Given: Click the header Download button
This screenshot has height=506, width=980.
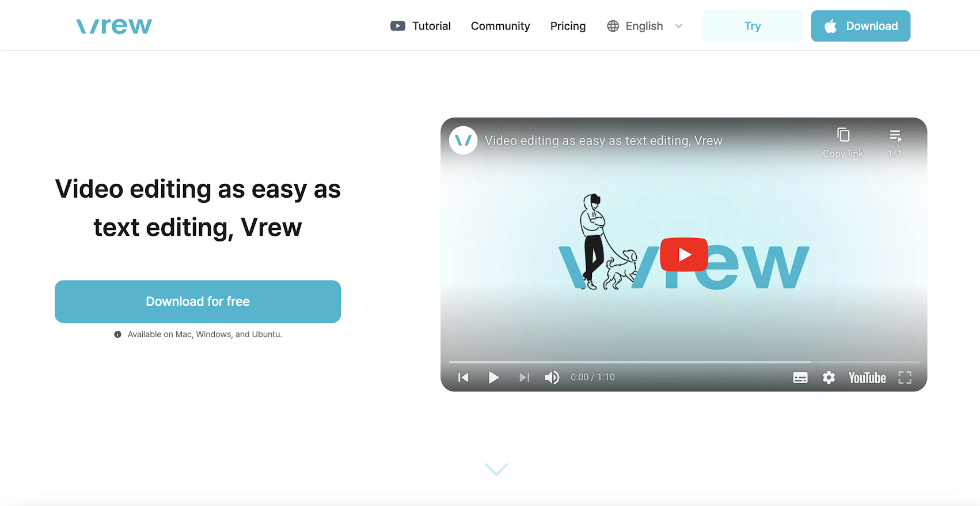Looking at the screenshot, I should click(861, 26).
